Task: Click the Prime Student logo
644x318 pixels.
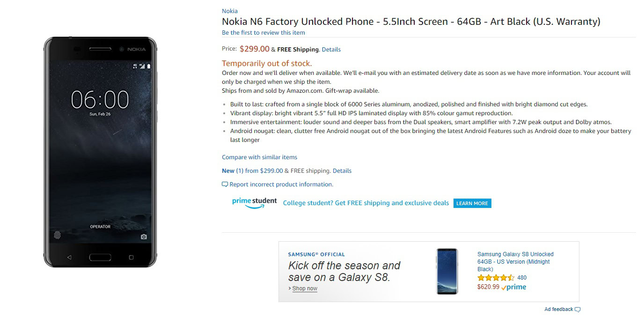Action: pyautogui.click(x=254, y=203)
